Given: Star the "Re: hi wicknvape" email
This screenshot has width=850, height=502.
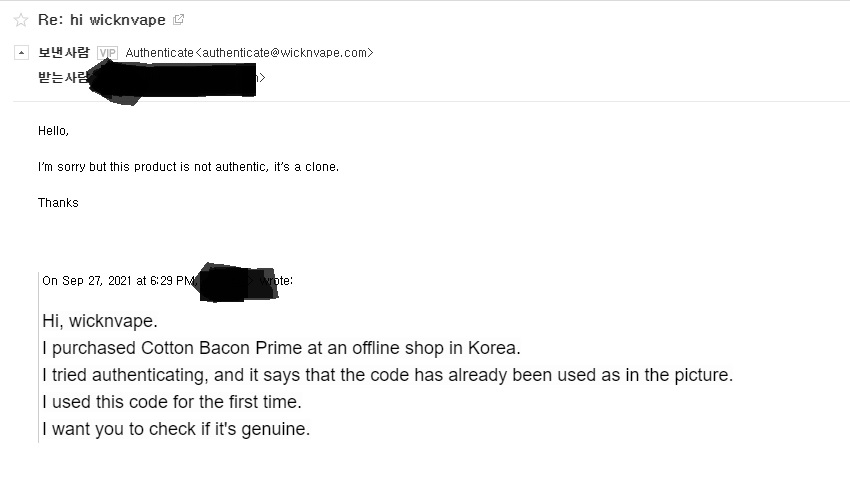Looking at the screenshot, I should tap(20, 20).
